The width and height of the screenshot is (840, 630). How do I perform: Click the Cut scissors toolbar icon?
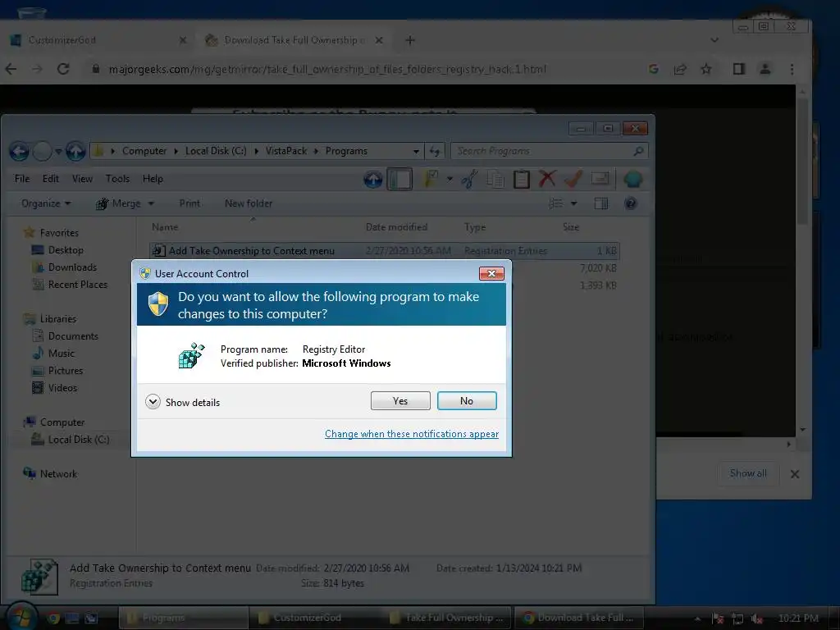(469, 179)
